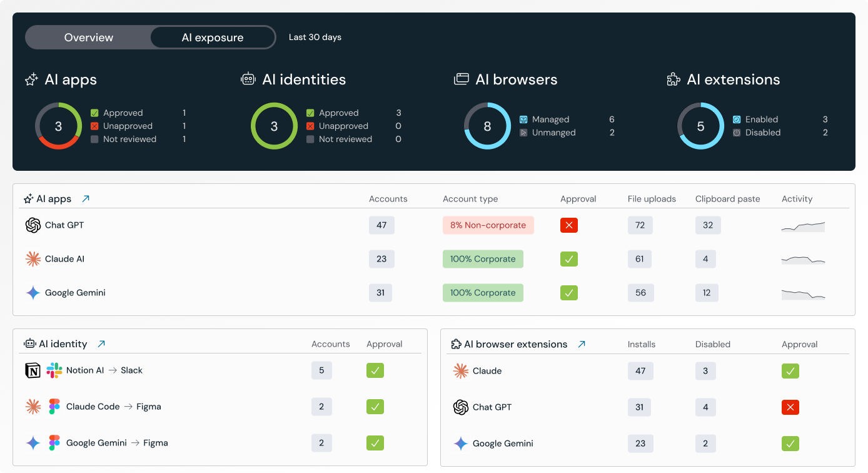Screen dimensions: 868x473
Task: Select the robot icon next to AI identities
Action: coord(248,79)
